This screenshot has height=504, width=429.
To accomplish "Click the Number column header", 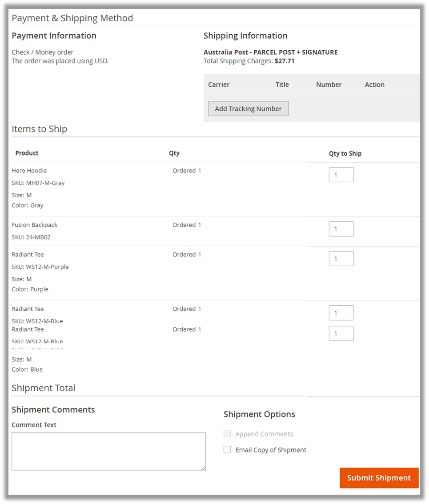I will [329, 84].
